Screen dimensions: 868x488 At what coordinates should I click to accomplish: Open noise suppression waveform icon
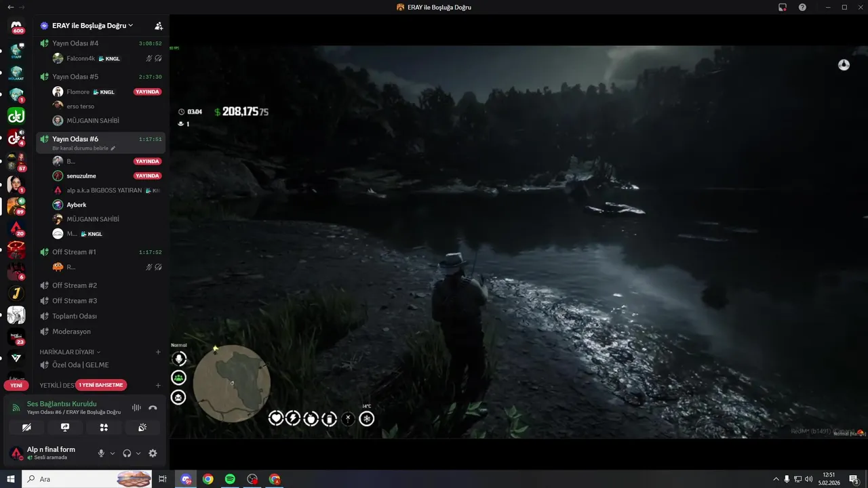coord(136,407)
